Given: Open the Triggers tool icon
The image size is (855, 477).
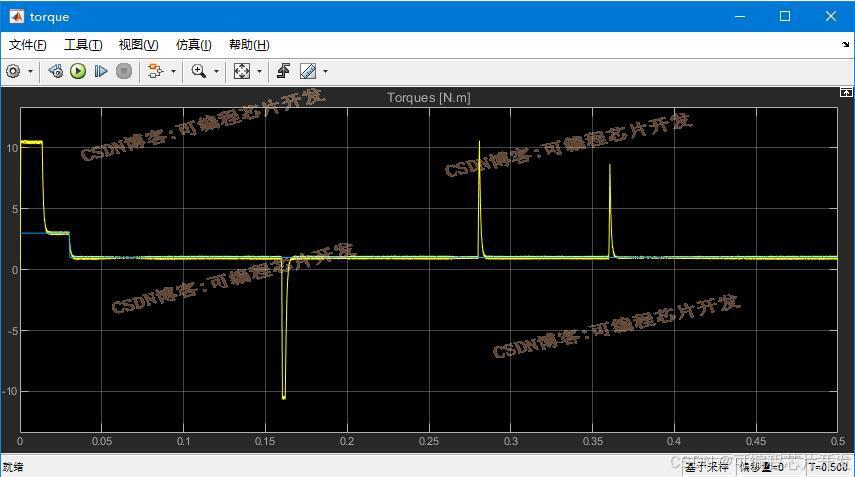Looking at the screenshot, I should coord(284,71).
